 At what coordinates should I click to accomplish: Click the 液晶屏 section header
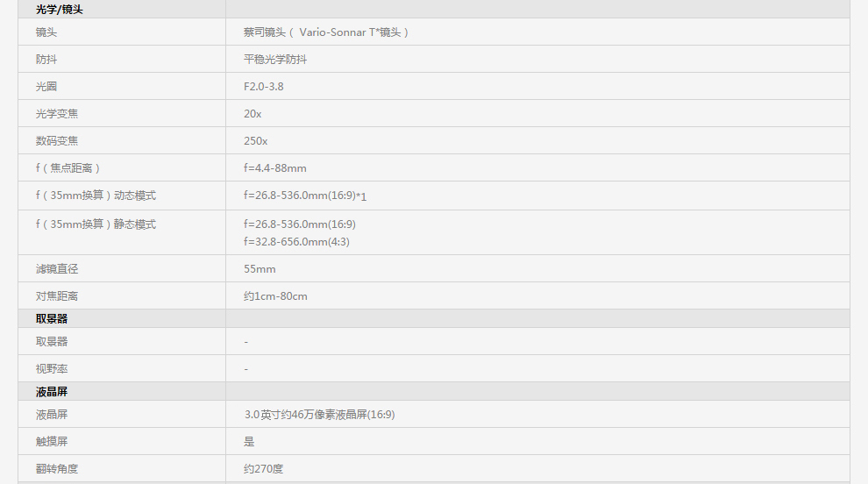point(52,392)
